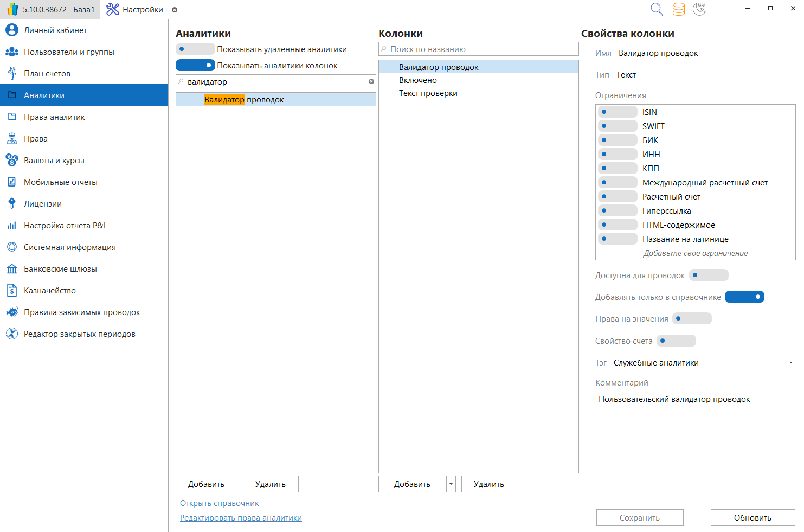804x532 pixels.
Task: Expand the Тэг dropdown arrow
Action: 790,363
